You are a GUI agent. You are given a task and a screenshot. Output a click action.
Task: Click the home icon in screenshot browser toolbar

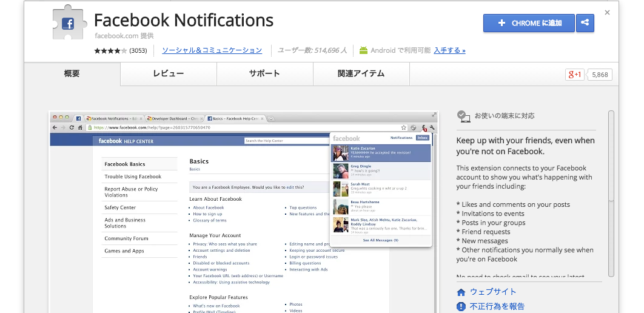tap(80, 127)
